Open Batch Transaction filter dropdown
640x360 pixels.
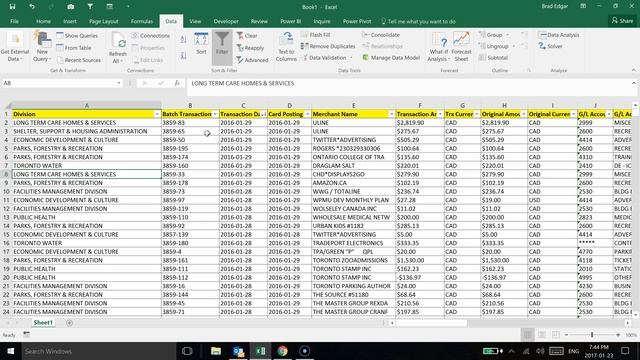(215, 114)
